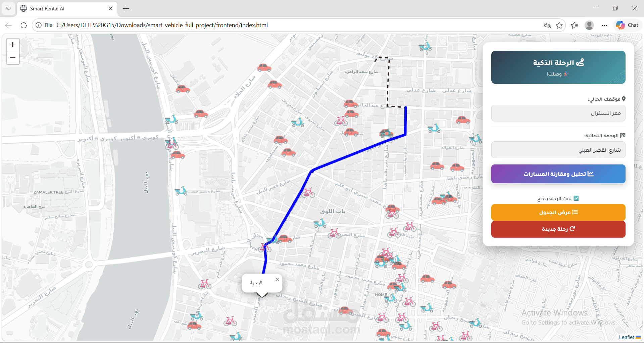Focus the current location field ممر السنترال
The width and height of the screenshot is (644, 343).
coord(558,113)
